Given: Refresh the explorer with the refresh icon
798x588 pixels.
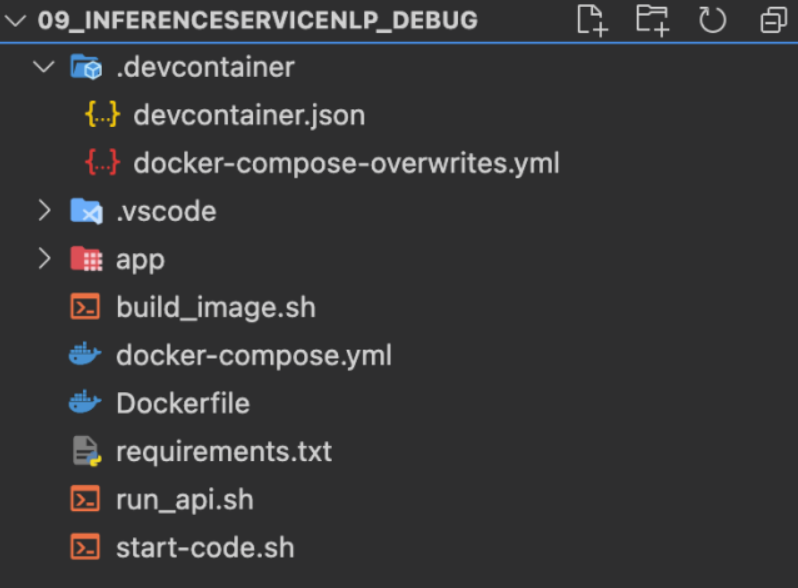Looking at the screenshot, I should [x=712, y=20].
